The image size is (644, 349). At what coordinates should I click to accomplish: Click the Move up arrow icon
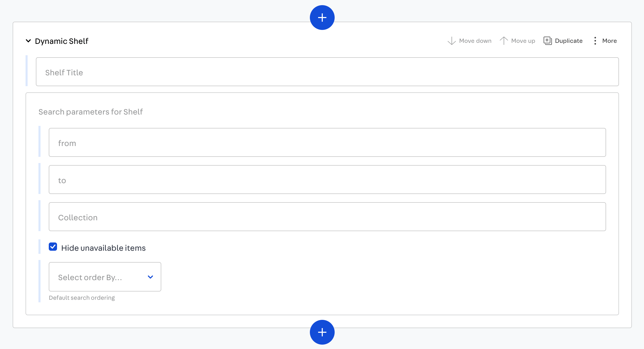[504, 41]
